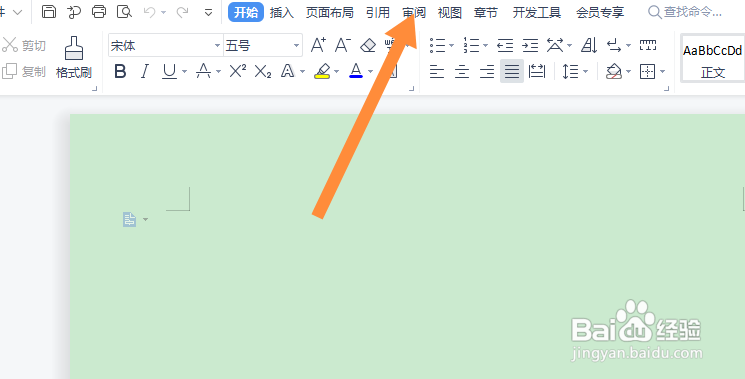Click the export-to-PDF icon beside Save
The height and width of the screenshot is (379, 745).
[x=74, y=11]
